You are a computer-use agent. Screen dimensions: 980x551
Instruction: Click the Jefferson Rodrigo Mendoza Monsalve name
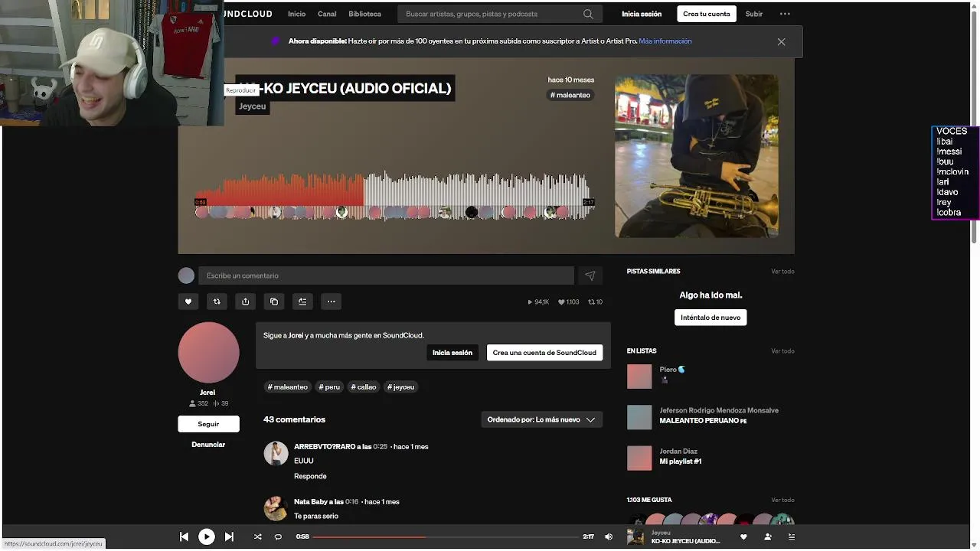tap(719, 411)
